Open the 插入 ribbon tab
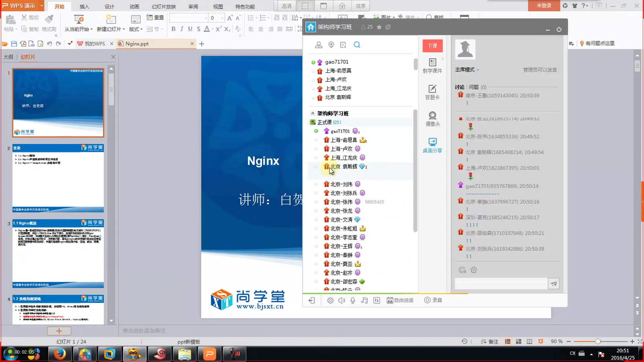Image resolution: width=644 pixels, height=362 pixels. tap(84, 6)
